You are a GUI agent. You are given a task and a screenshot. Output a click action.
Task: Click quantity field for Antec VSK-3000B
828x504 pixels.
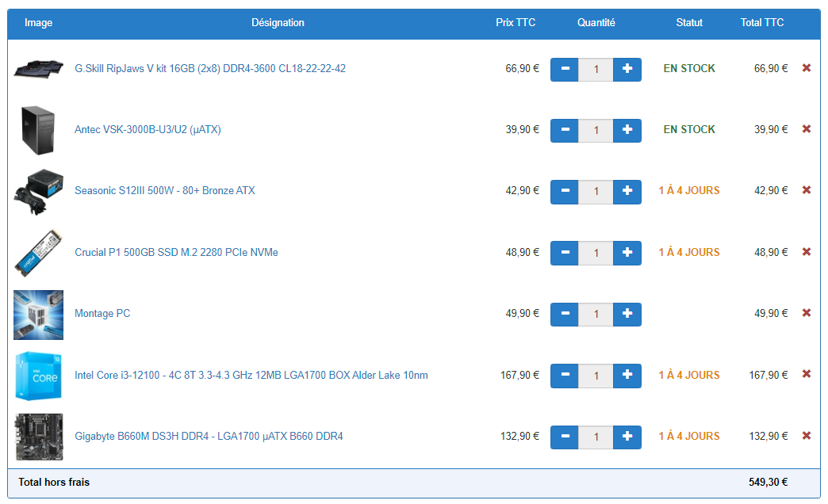click(x=596, y=130)
